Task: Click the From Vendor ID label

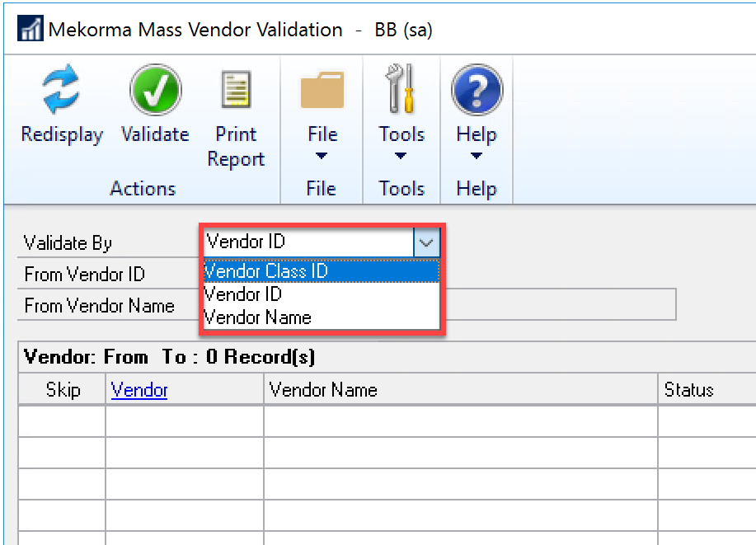Action: pos(84,275)
